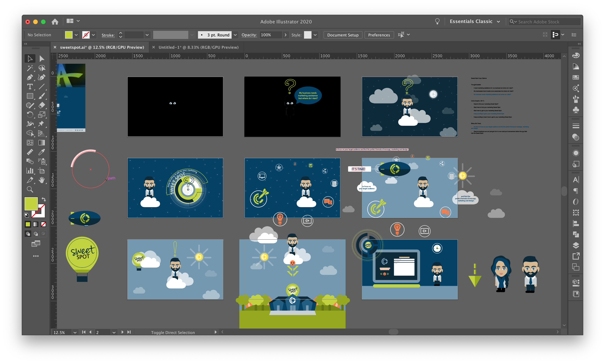605x364 pixels.
Task: Click the Document Setup button
Action: click(342, 35)
